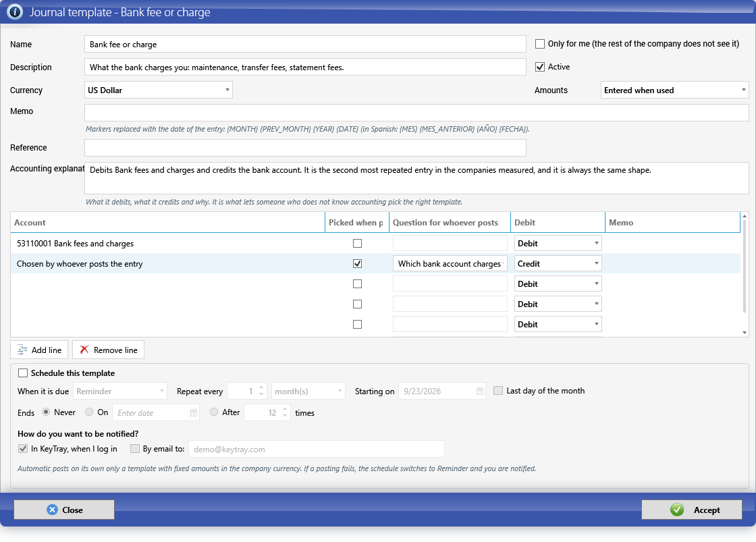756x542 pixels.
Task: Click the info icon in the title bar
Action: (15, 12)
